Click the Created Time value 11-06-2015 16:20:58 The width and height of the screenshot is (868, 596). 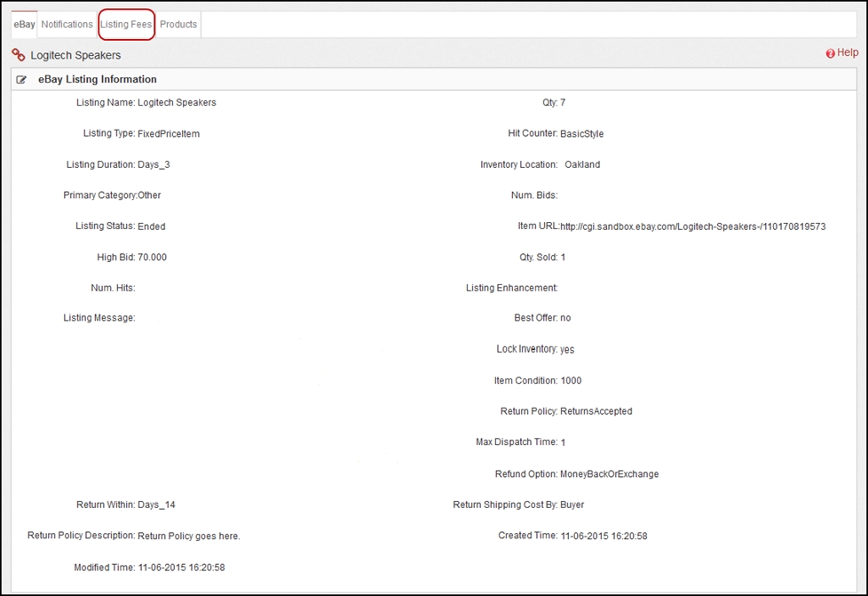pyautogui.click(x=604, y=536)
